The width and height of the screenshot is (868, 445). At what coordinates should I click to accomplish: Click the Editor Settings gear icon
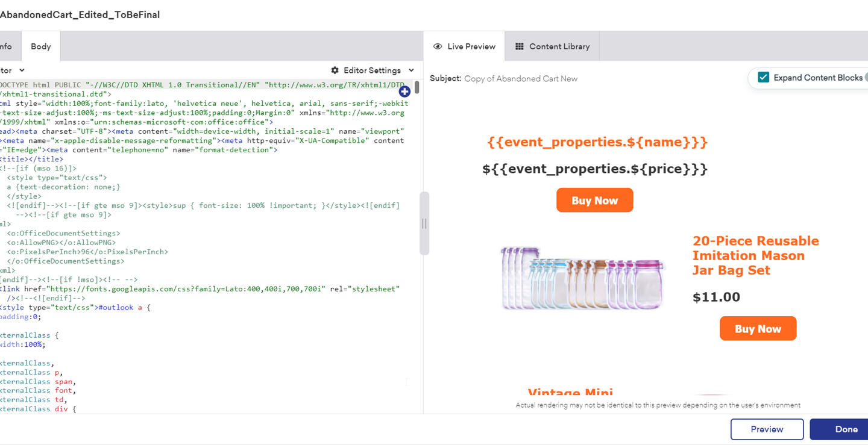(335, 70)
